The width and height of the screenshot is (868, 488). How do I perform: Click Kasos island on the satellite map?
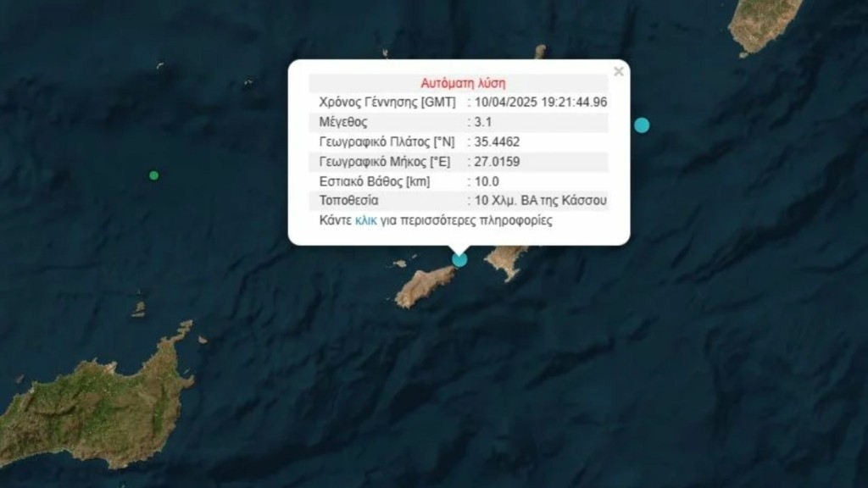click(x=424, y=286)
